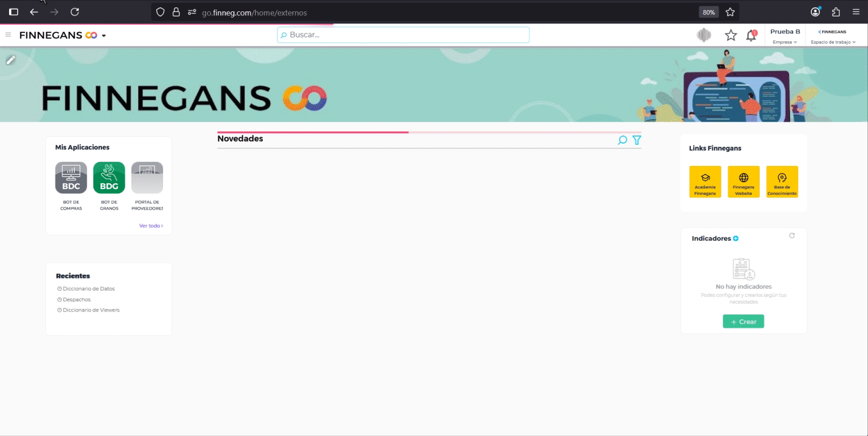The image size is (868, 436).
Task: Click the permissions icon in address bar
Action: (192, 12)
